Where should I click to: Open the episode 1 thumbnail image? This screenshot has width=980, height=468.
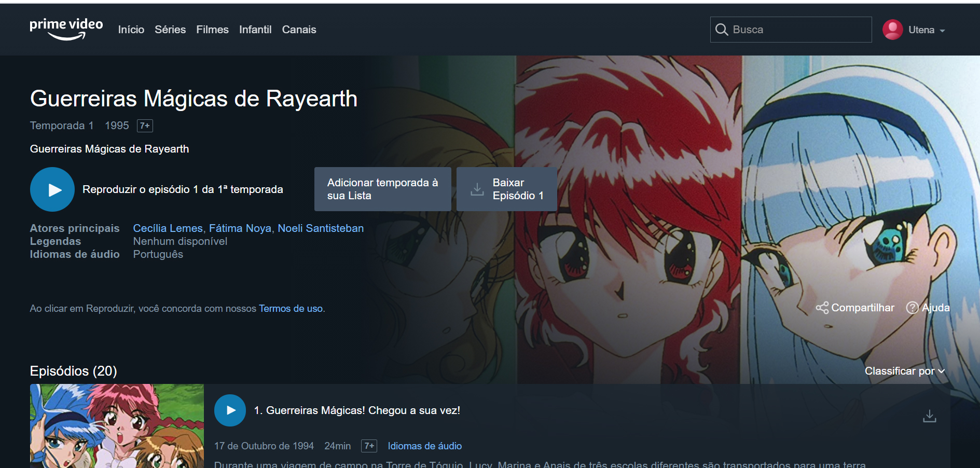[117, 426]
